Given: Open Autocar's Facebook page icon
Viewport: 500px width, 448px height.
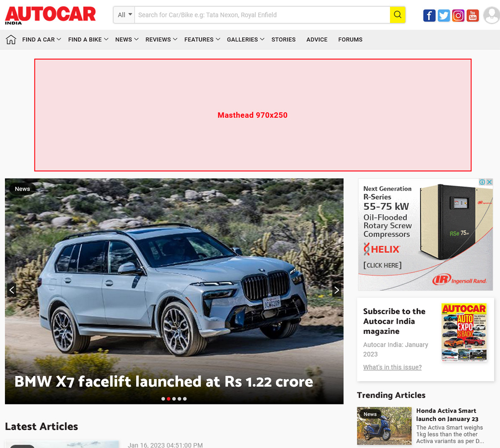Looking at the screenshot, I should pos(429,15).
